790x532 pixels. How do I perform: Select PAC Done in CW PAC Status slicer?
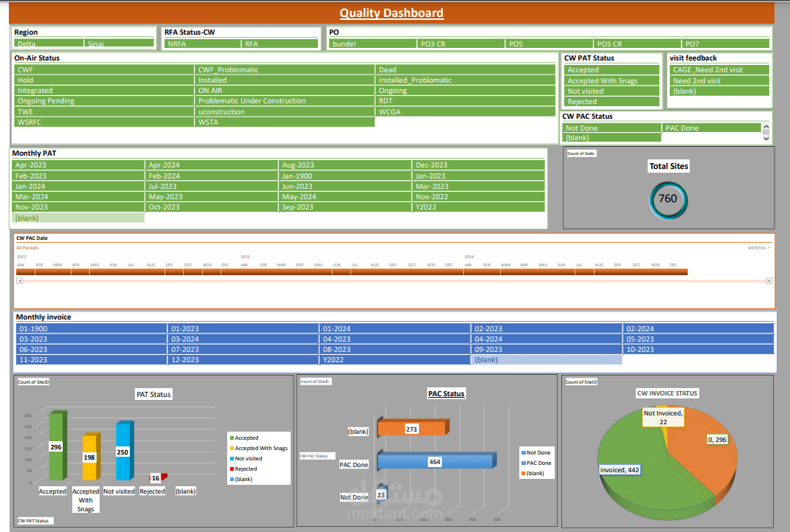[711, 128]
